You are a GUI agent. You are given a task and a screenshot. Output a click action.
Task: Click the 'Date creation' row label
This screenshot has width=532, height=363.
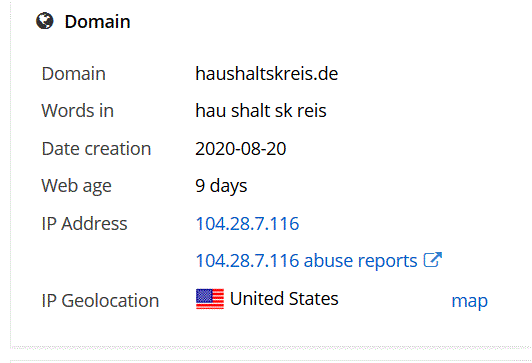(x=96, y=149)
